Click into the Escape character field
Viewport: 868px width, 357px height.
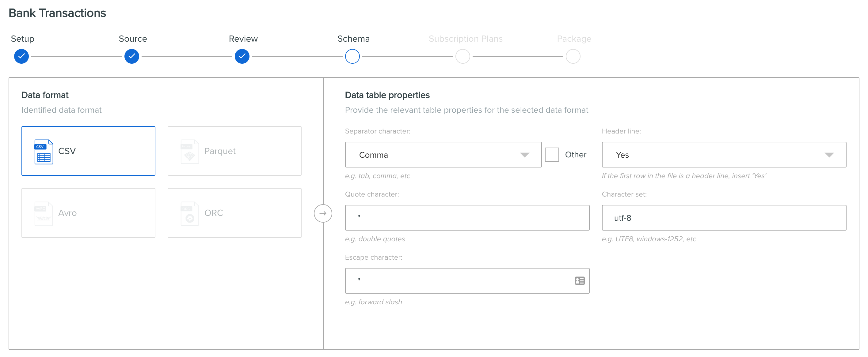tap(467, 281)
